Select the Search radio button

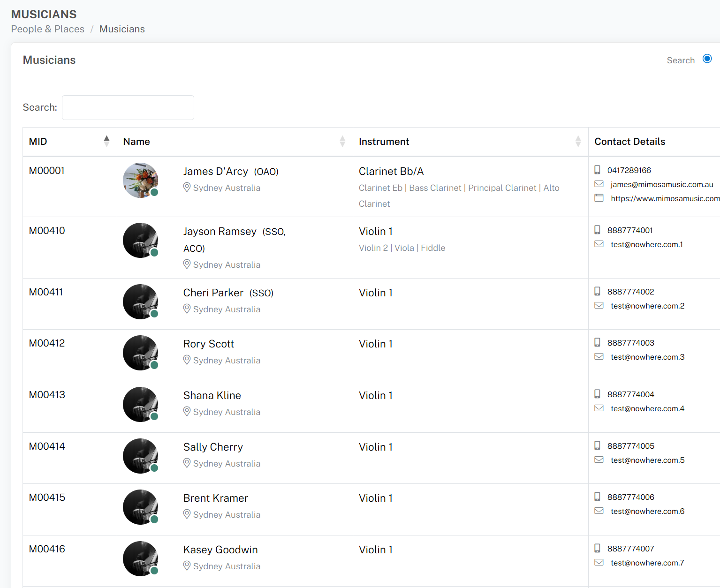(707, 59)
